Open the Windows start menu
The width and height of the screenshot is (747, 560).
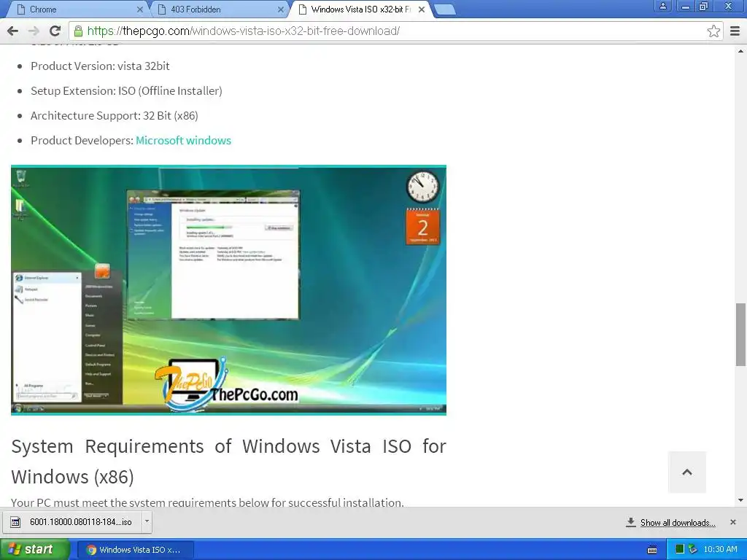(35, 550)
